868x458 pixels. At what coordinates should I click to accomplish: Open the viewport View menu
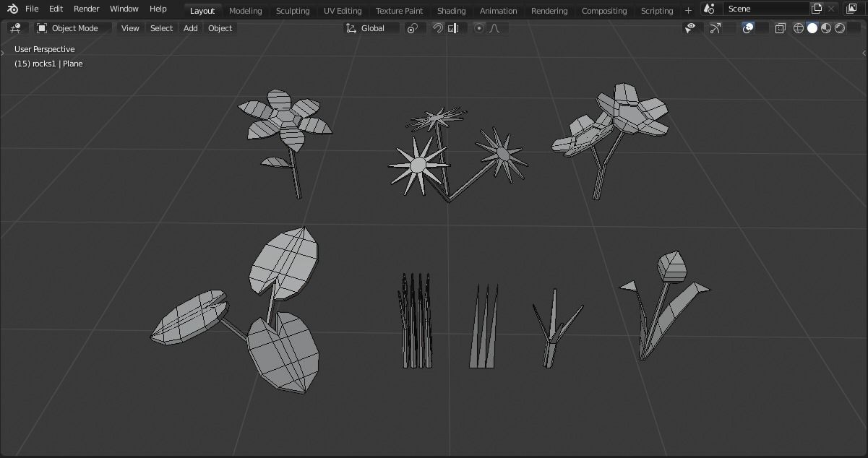click(x=130, y=28)
